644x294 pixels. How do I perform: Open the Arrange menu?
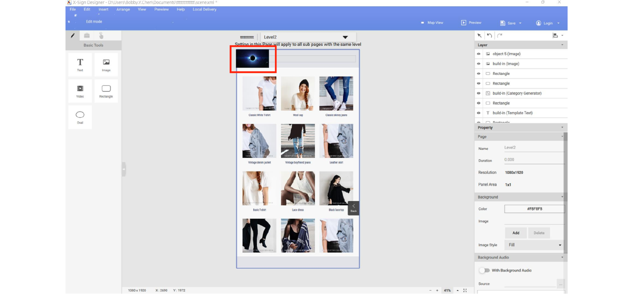click(123, 9)
